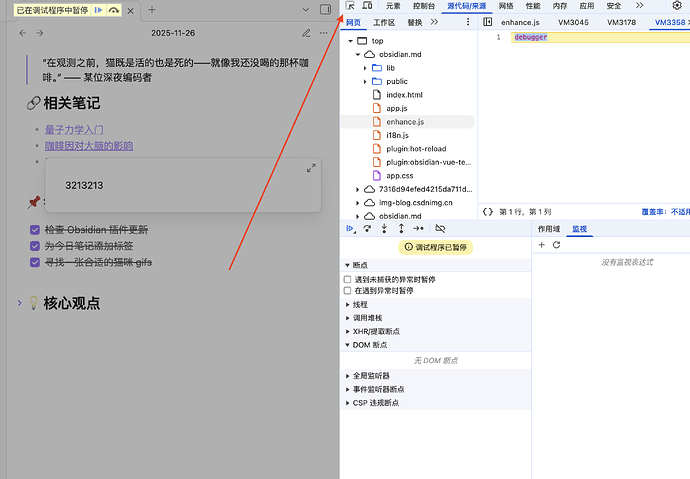Select i18n.js in file tree
This screenshot has width=690, height=479.
click(x=397, y=135)
